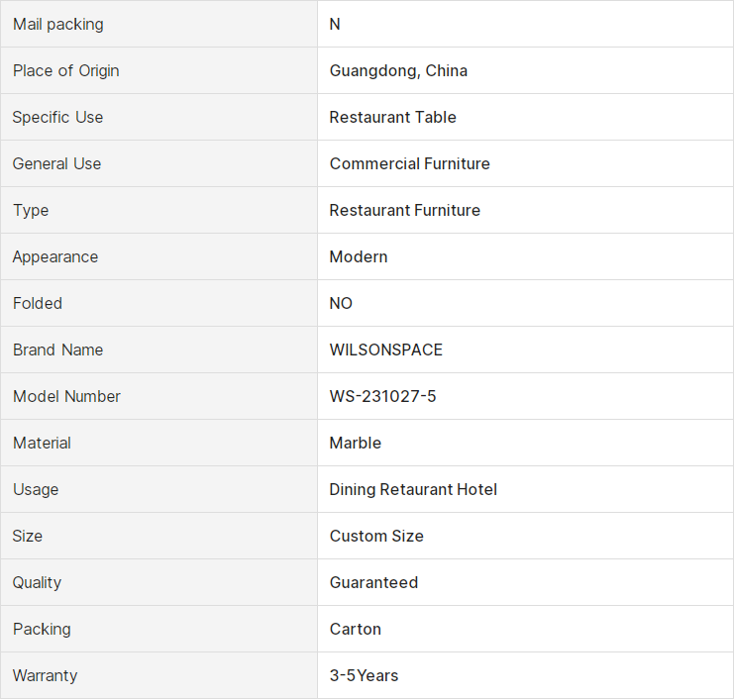Click the Restaurant Table value
The image size is (734, 700).
pyautogui.click(x=392, y=117)
